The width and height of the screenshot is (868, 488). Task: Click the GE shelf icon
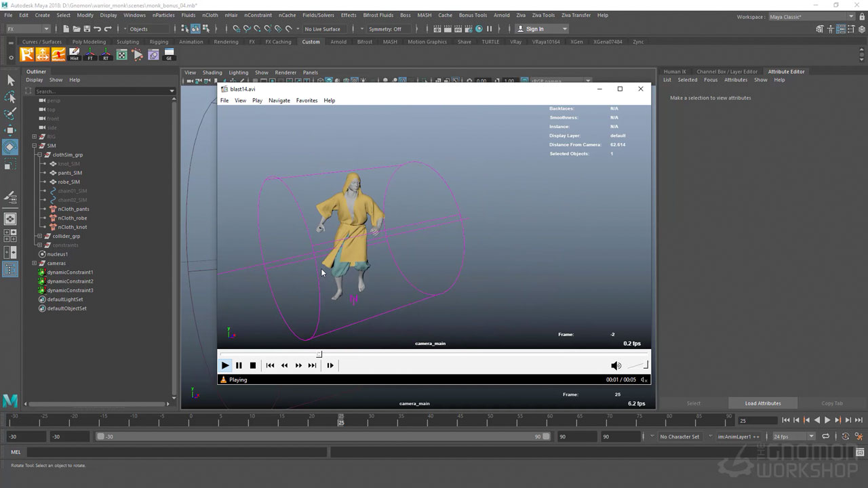(169, 55)
